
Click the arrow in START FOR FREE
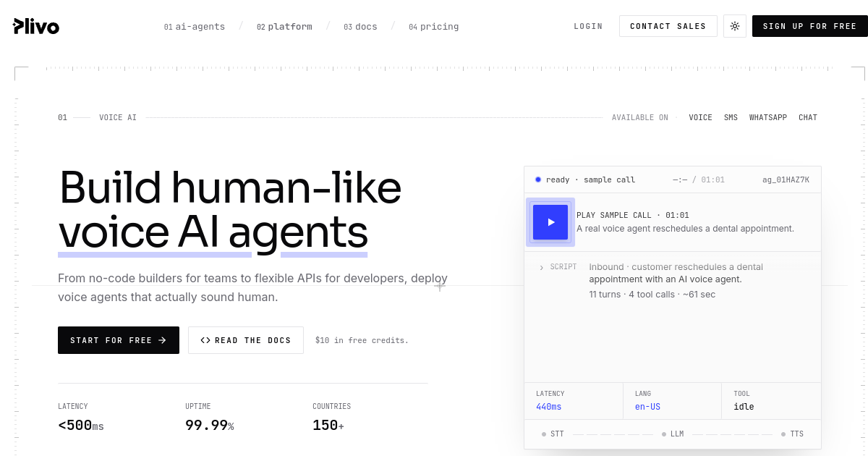tap(162, 340)
